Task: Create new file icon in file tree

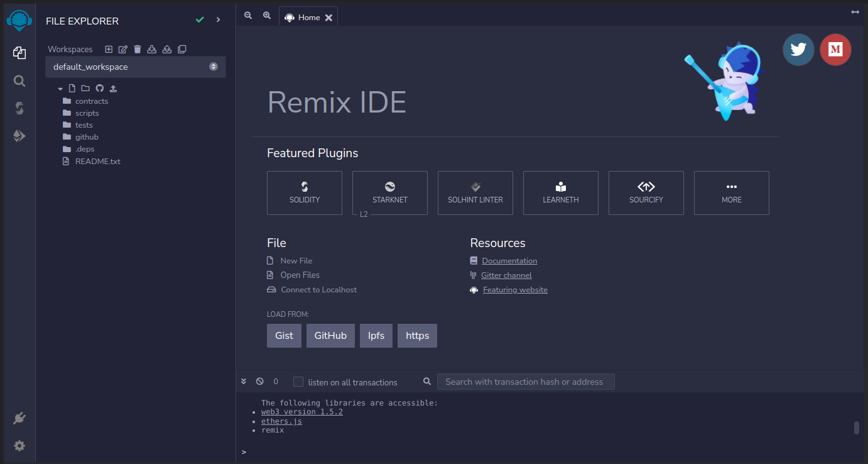Action: pos(72,89)
